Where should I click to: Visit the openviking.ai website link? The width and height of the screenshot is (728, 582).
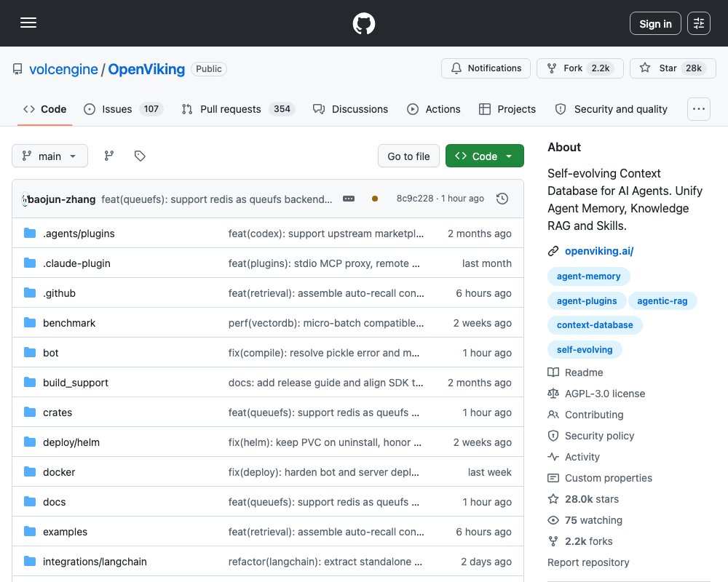[x=599, y=251]
